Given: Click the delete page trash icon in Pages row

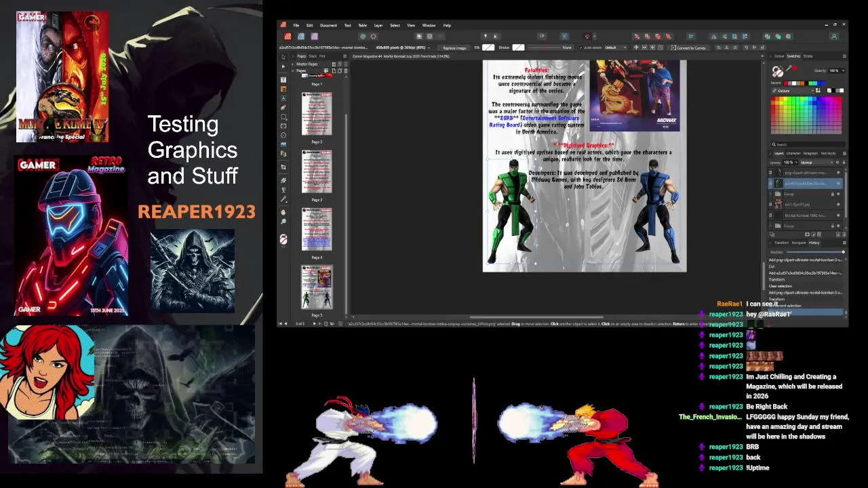Looking at the screenshot, I should click(346, 71).
